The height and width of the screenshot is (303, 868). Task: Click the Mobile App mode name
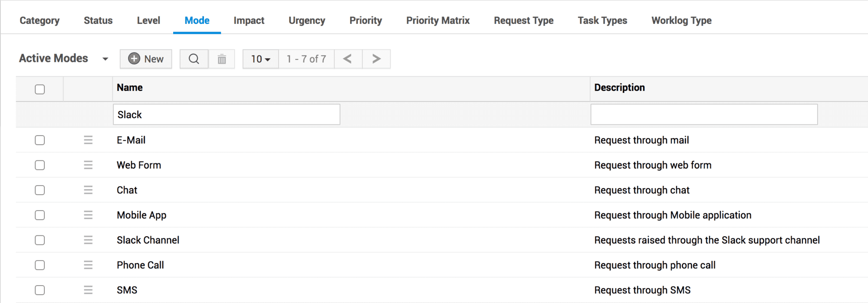tap(141, 215)
